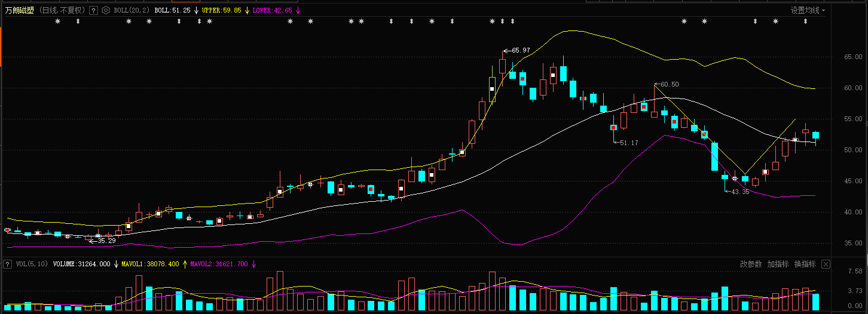This screenshot has height=314, width=868.
Task: Click the dropdown arrow next to 设置均线
Action: (823, 11)
